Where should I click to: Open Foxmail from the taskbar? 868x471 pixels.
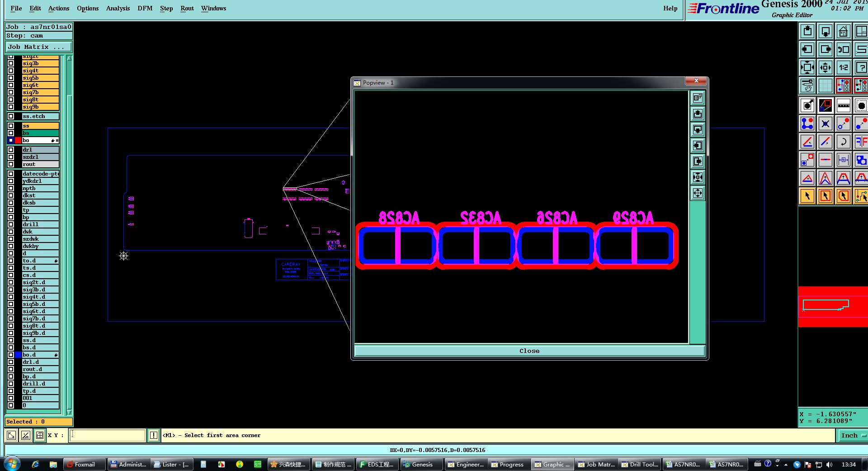point(85,464)
